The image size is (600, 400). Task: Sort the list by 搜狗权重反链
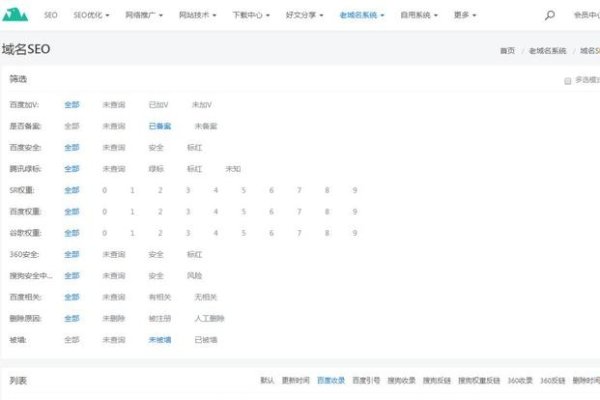pos(479,380)
